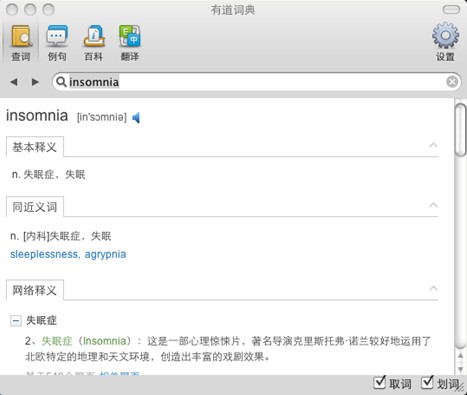Select the 同近义词 tab
This screenshot has width=467, height=395.
pyautogui.click(x=35, y=207)
